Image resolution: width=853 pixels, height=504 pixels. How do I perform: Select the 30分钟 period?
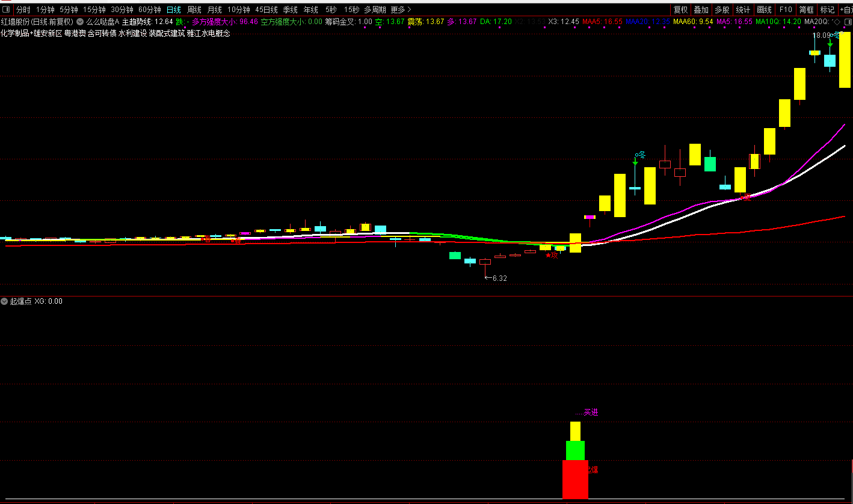point(122,10)
